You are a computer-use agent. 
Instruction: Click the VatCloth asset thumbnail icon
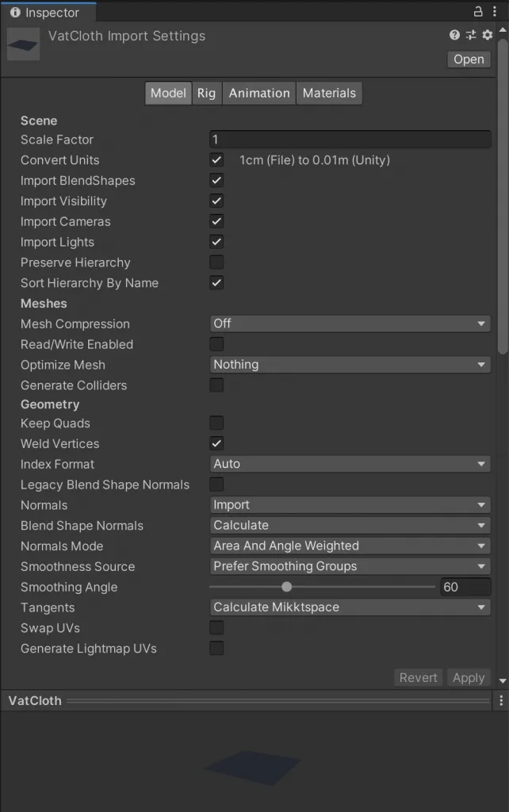point(24,45)
